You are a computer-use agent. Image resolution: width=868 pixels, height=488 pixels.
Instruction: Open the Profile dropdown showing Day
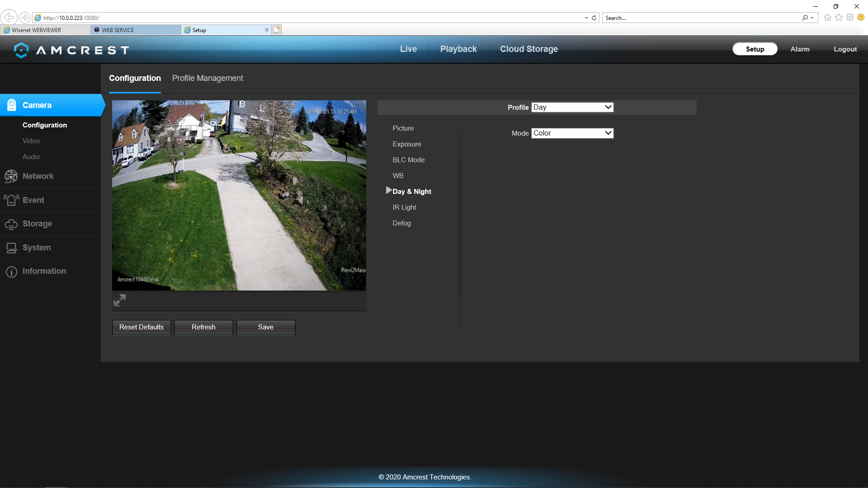[572, 107]
